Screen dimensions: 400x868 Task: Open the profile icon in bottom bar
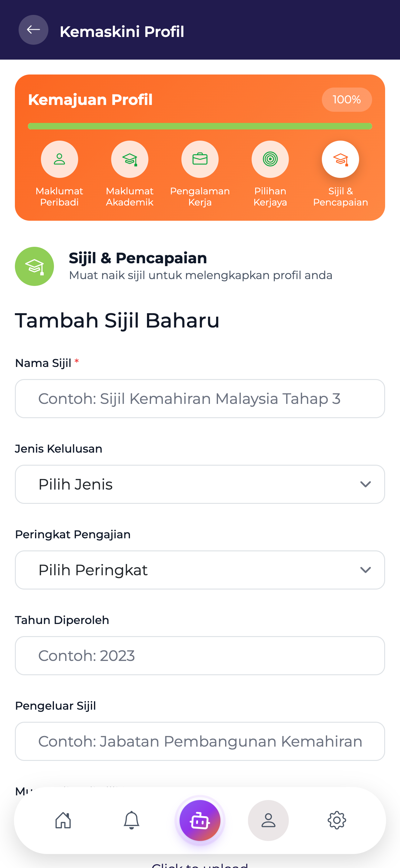[x=268, y=820]
